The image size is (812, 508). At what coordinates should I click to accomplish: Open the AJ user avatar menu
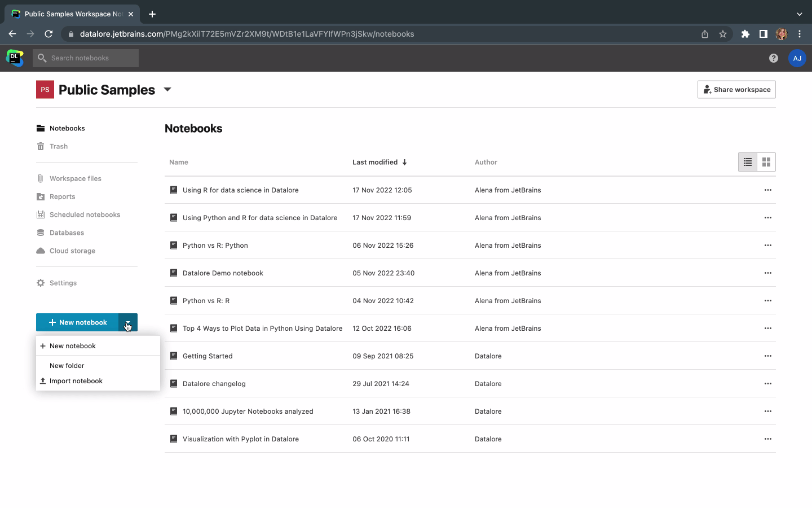797,58
